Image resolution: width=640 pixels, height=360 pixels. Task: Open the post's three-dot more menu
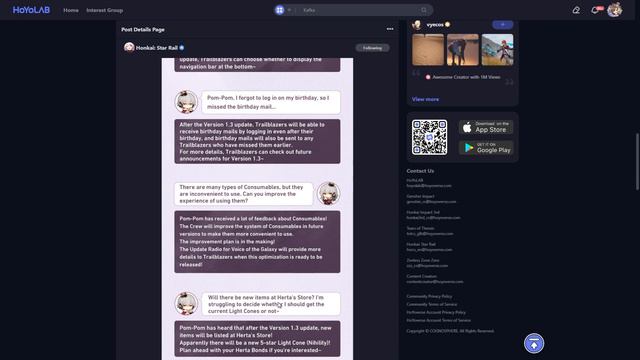[x=390, y=29]
